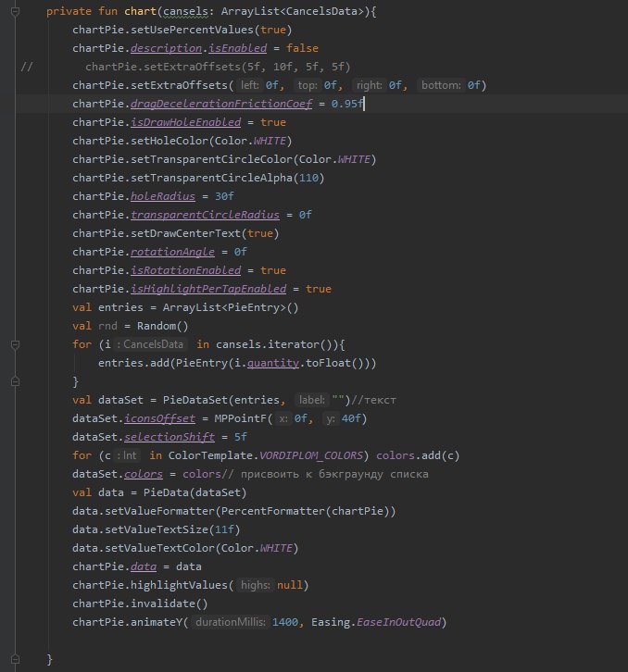Click 'setUsePercentValues' method name
The image size is (628, 672).
click(x=192, y=30)
